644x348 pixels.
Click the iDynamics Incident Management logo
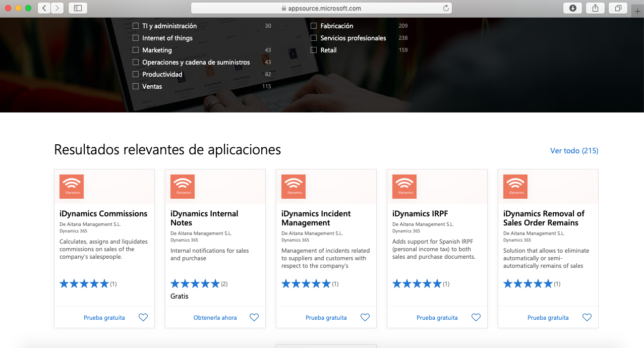pos(294,187)
